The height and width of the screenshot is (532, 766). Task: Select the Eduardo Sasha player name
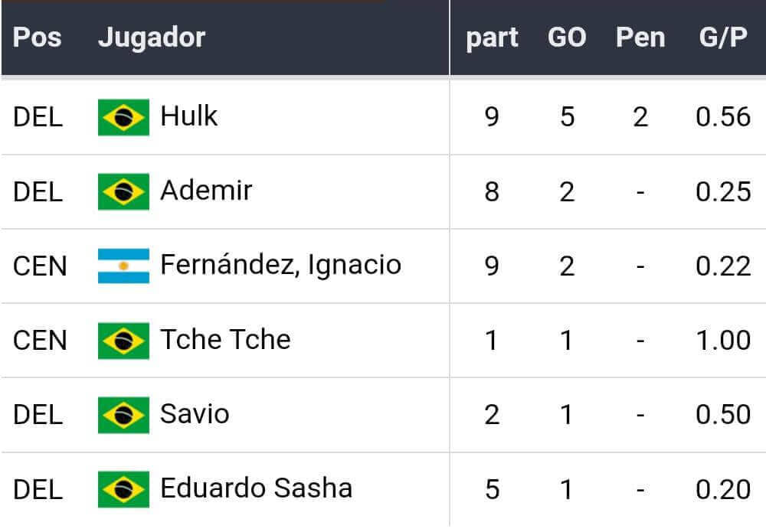tap(256, 488)
